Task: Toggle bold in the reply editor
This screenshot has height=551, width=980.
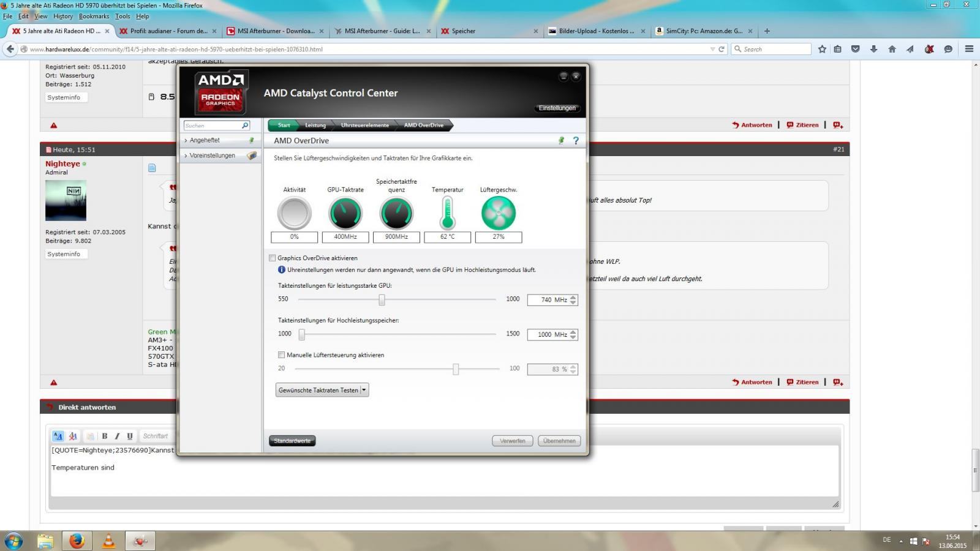Action: (x=105, y=436)
